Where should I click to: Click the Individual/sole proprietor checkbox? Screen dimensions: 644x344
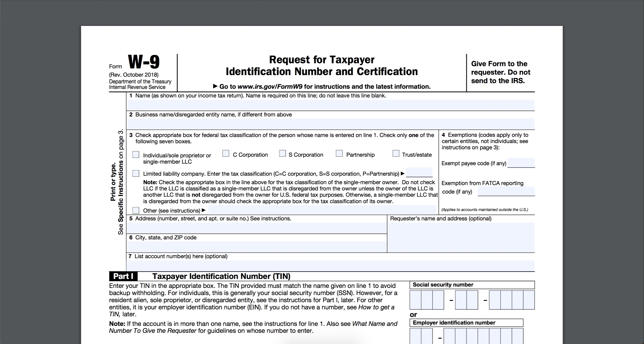(x=136, y=154)
